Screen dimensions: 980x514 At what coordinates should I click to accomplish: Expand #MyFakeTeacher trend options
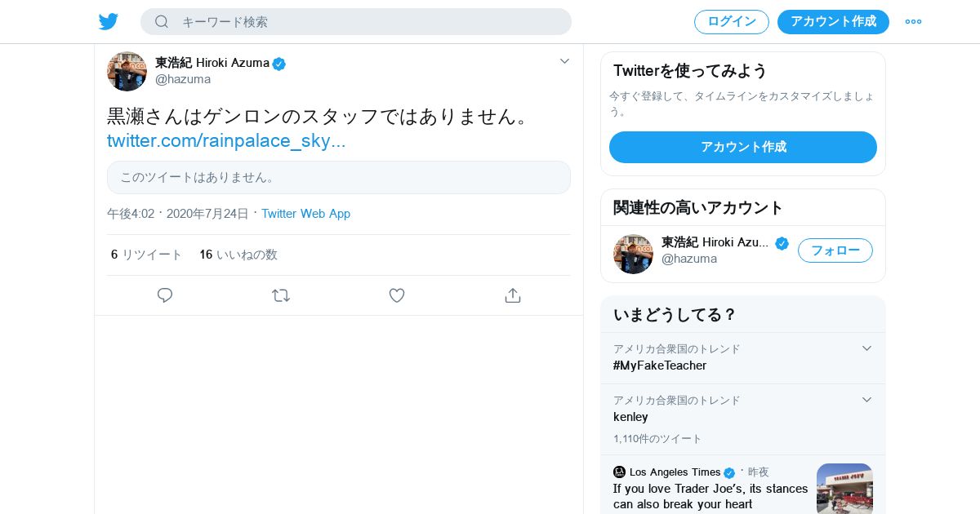pyautogui.click(x=866, y=348)
